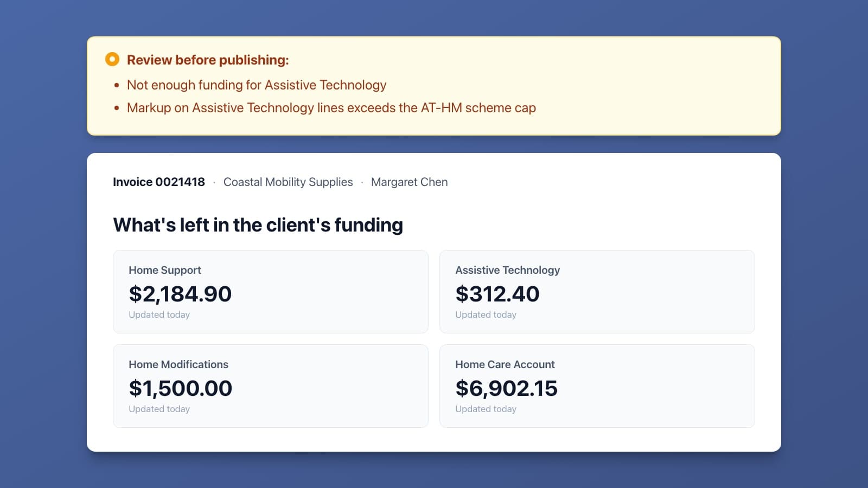Select the Home Support funding card

click(271, 292)
